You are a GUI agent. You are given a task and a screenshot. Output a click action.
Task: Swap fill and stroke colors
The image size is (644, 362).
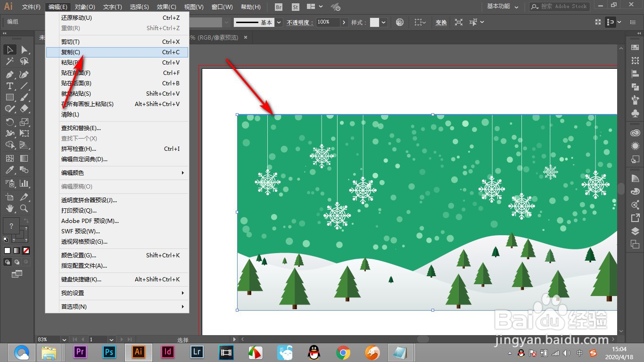coord(26,221)
